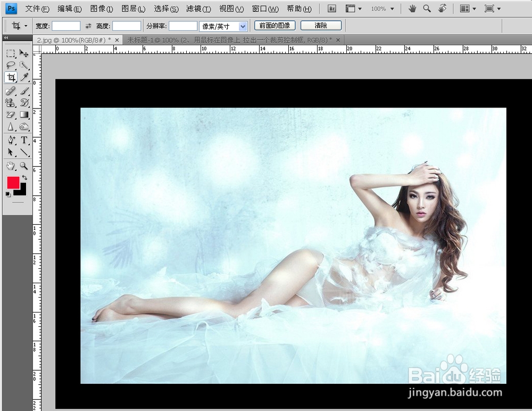Open the 视图(V) View menu
Viewport: 532px width, 411px height.
pos(231,9)
